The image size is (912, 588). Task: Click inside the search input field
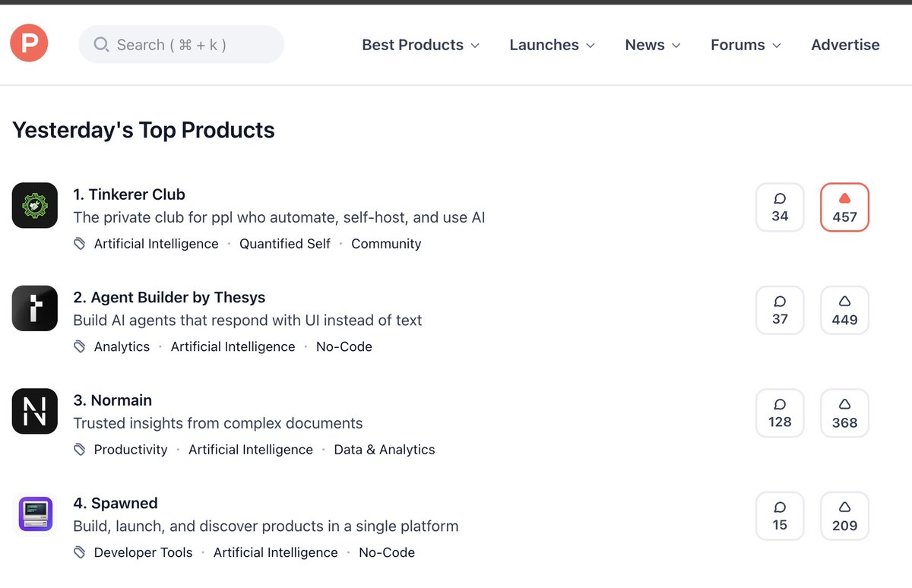(182, 45)
